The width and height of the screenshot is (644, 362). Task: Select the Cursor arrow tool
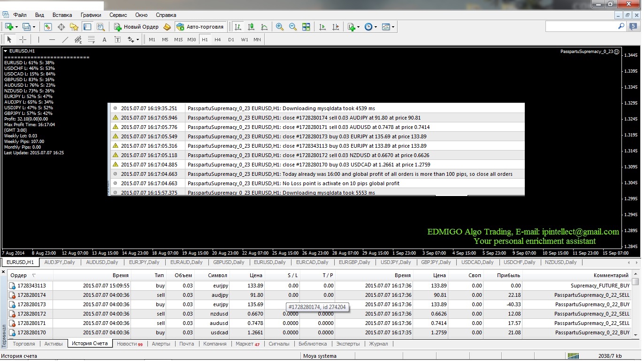pyautogui.click(x=9, y=39)
